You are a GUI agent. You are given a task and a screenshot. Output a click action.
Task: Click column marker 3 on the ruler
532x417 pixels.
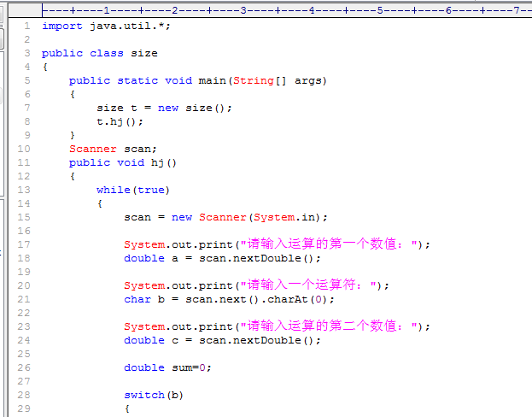(243, 10)
